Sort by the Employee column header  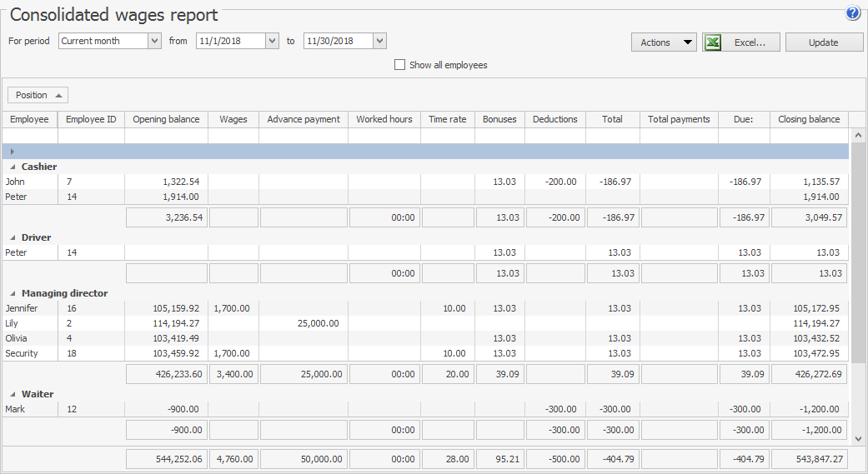tap(29, 119)
